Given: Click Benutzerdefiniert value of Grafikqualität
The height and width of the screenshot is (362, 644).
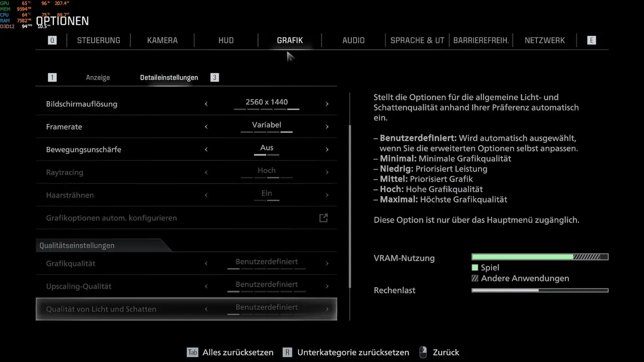Looking at the screenshot, I should click(267, 261).
